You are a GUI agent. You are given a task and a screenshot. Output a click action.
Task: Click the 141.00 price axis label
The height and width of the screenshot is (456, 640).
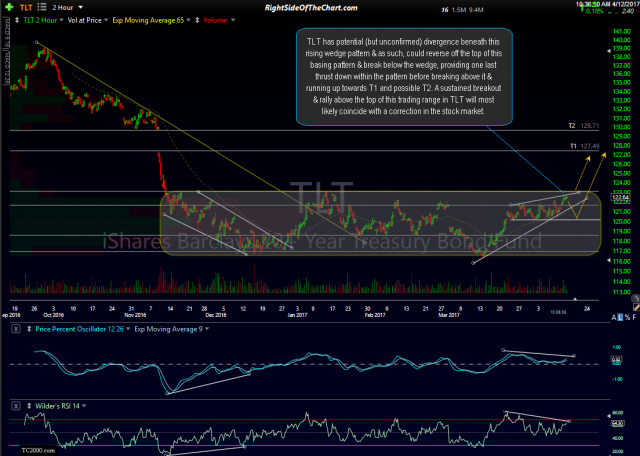click(621, 31)
